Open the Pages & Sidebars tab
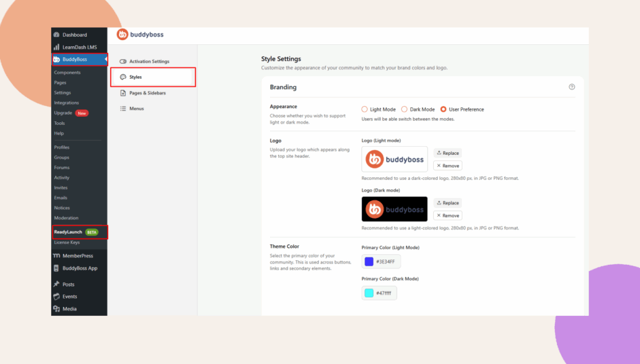This screenshot has width=640, height=364. pos(147,93)
